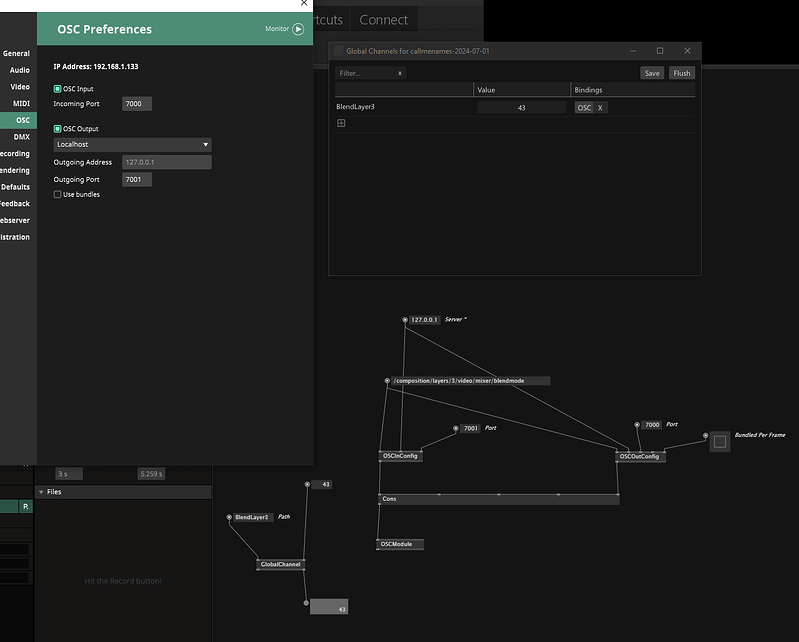
Task: Toggle the OSC Output checkbox
Action: (58, 129)
